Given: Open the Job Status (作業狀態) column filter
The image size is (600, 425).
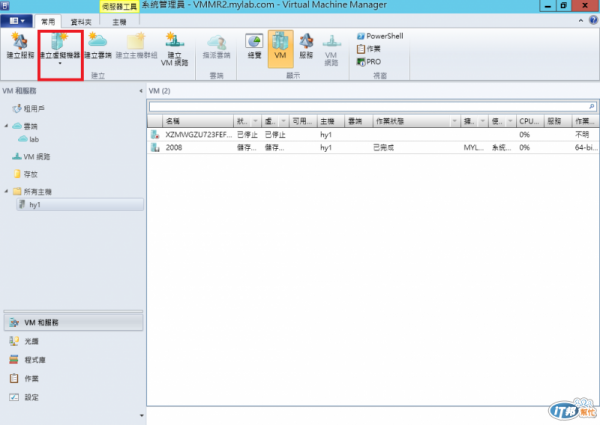Looking at the screenshot, I should [455, 121].
